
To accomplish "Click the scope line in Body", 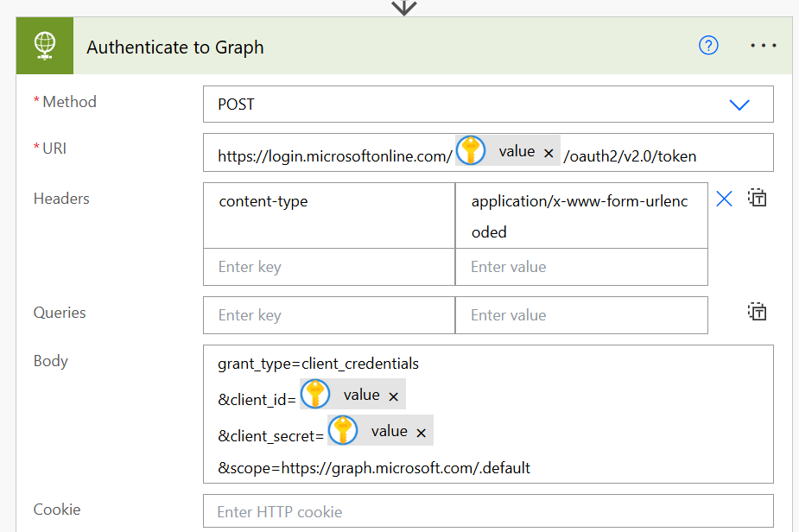I will pos(374,468).
